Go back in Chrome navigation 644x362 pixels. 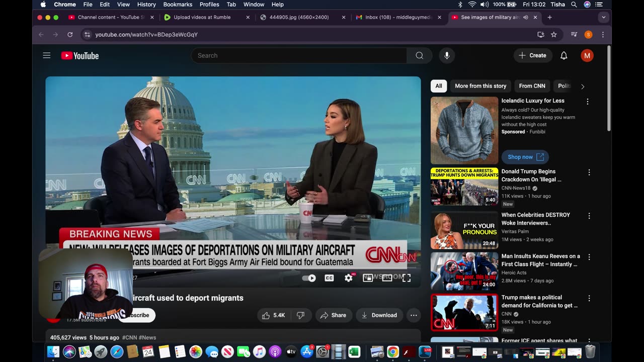point(41,35)
